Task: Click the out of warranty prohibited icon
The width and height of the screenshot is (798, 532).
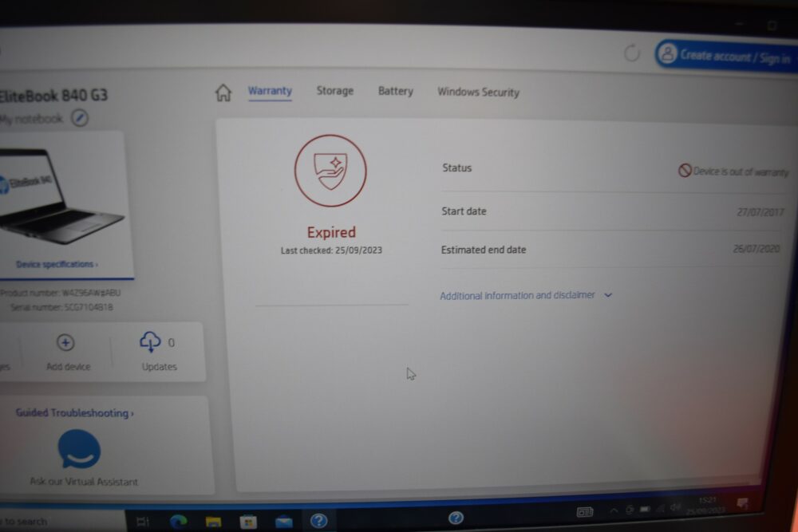Action: [x=685, y=170]
